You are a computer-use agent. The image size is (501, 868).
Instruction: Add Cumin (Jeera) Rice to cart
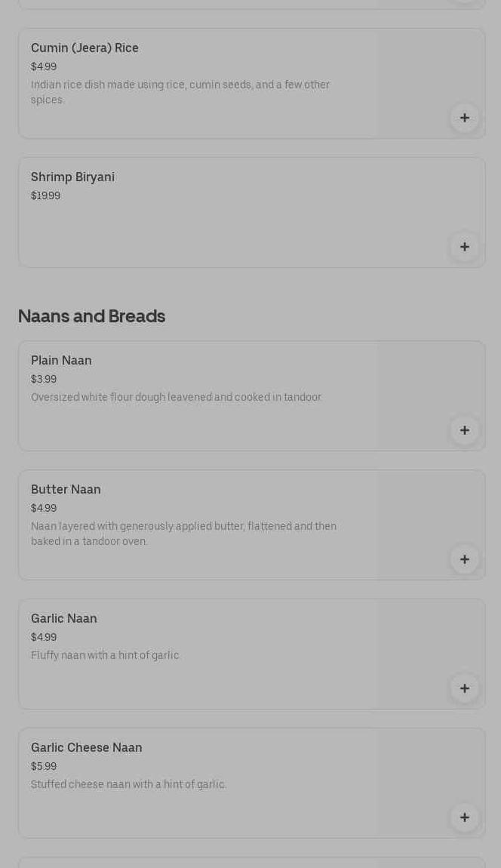(x=464, y=118)
